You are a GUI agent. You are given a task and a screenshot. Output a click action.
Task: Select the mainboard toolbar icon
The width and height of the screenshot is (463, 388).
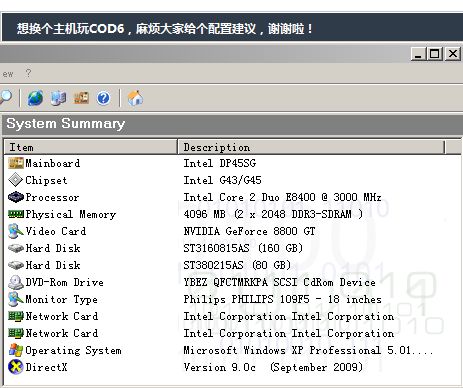(x=81, y=98)
